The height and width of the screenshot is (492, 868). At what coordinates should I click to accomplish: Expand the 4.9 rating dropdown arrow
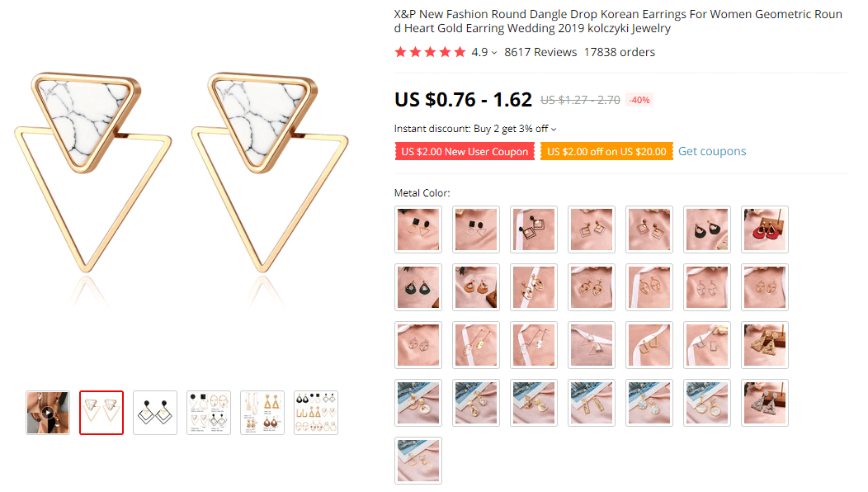point(494,53)
